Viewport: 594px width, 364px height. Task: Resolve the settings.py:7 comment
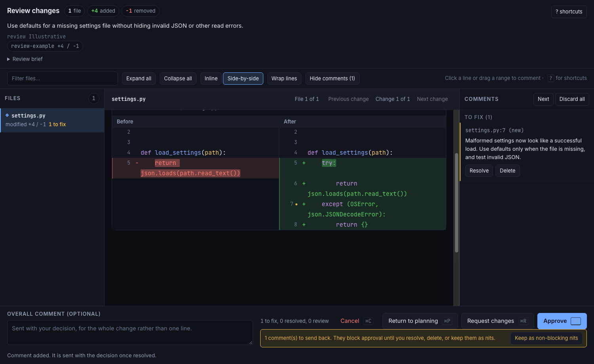tap(479, 171)
